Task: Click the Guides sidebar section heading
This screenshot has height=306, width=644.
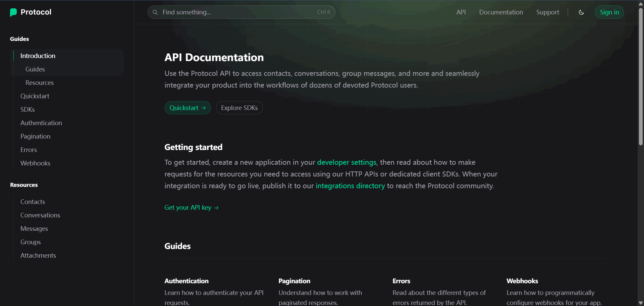Action: tap(19, 39)
